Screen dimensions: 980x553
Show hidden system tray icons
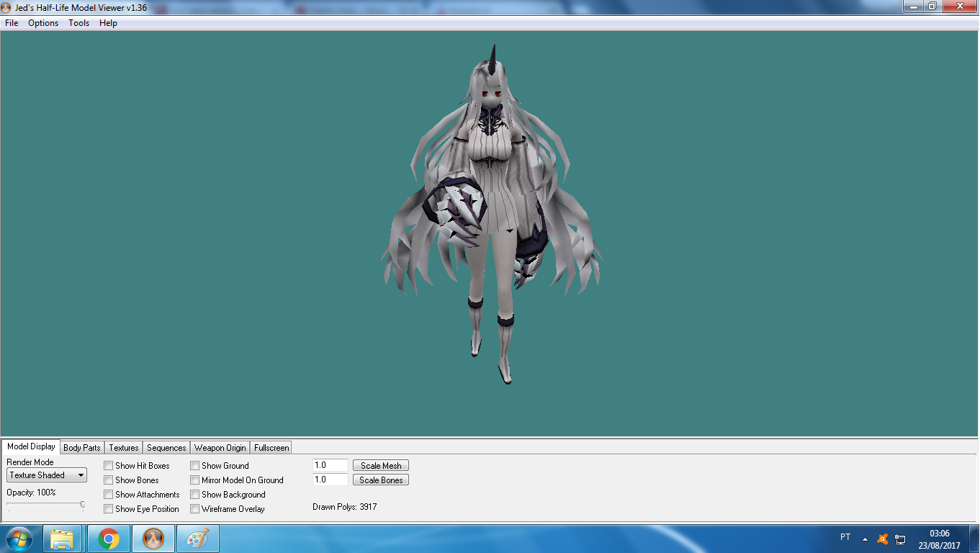tap(865, 539)
